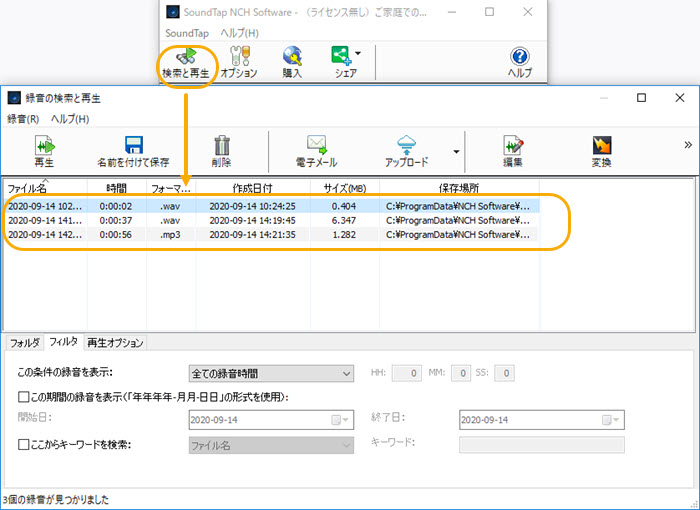Show more toolbar items chevron
The image size is (700, 510).
688,145
